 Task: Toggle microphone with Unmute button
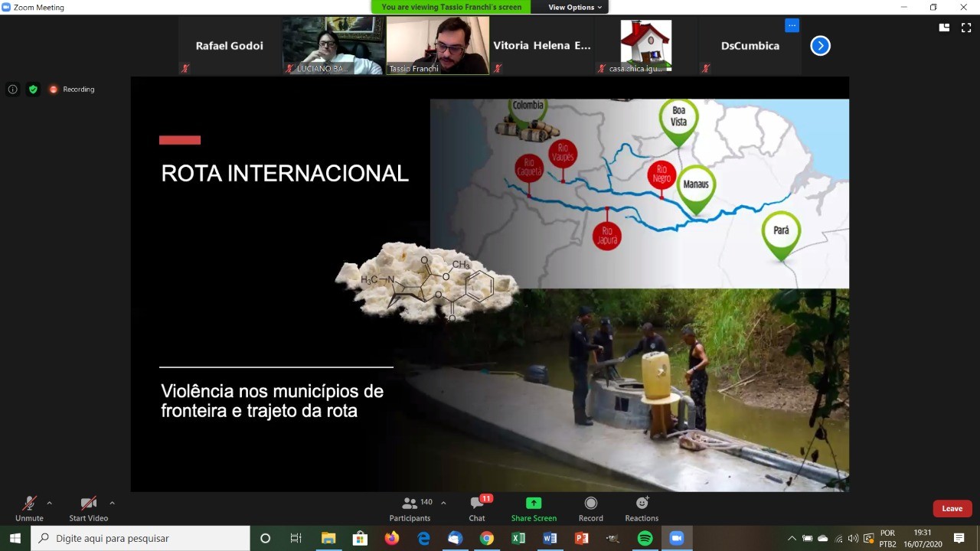tap(29, 508)
